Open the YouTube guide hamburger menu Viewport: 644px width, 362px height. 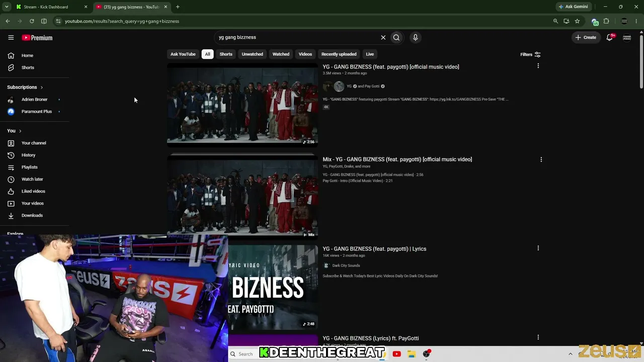tap(11, 38)
